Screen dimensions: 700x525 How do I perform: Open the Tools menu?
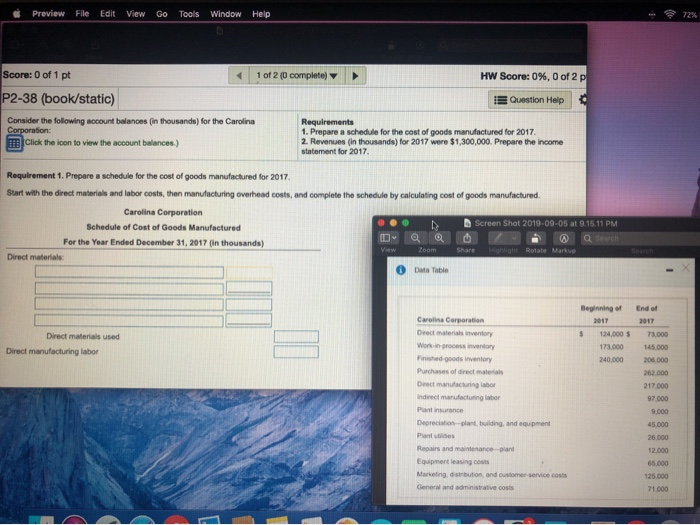189,14
